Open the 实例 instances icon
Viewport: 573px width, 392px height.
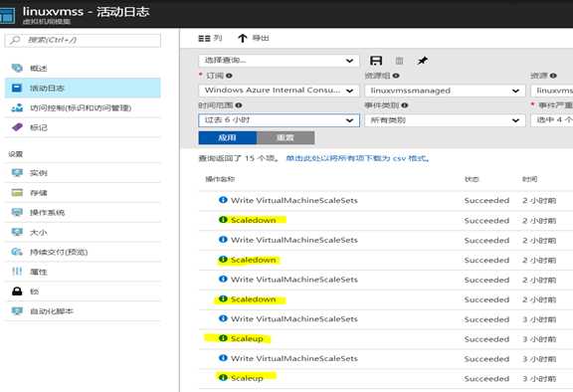pos(17,173)
